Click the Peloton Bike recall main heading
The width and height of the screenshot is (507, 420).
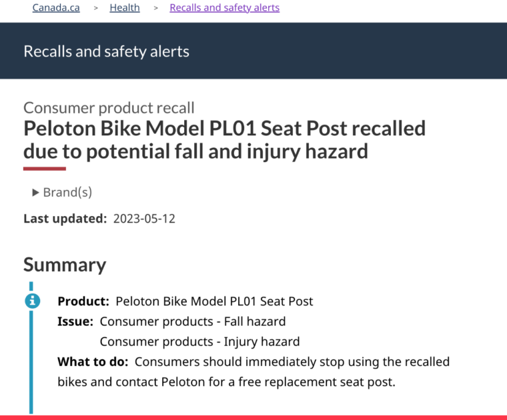point(224,139)
